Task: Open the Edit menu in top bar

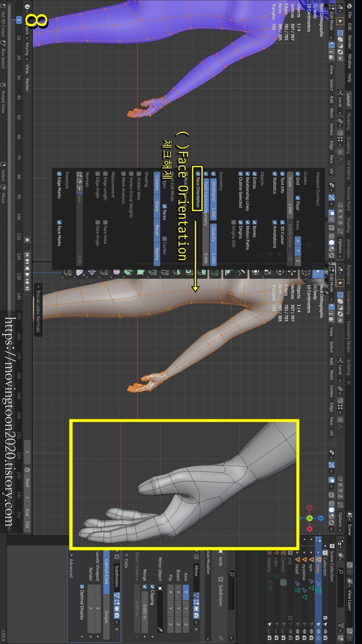Action: [349, 26]
